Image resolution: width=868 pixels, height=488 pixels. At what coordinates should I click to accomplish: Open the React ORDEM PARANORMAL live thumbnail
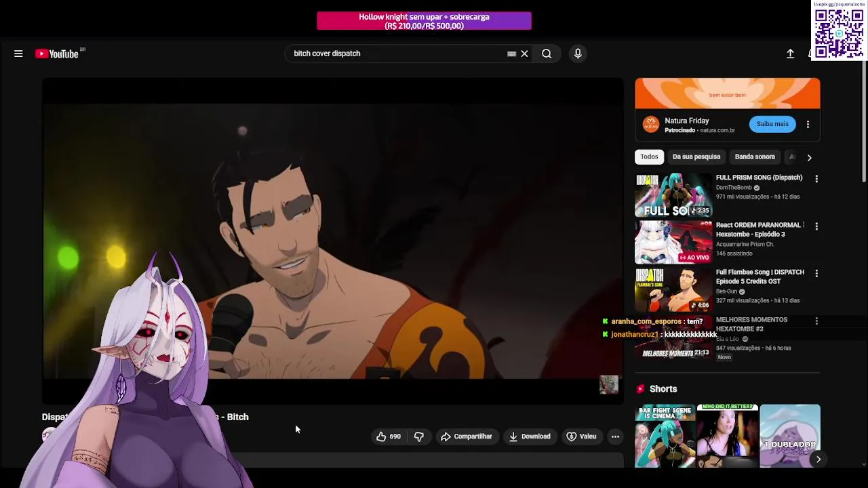tap(673, 242)
